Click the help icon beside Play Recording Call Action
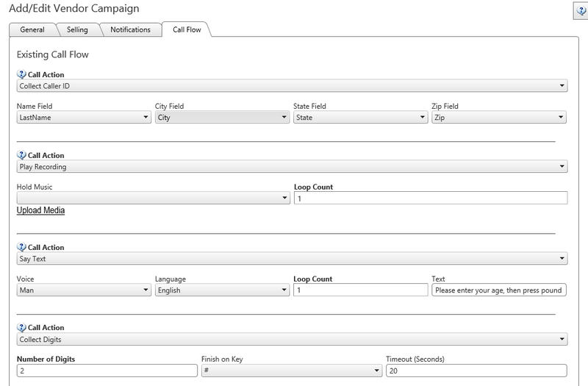Screen dimensions: 588x386 click(x=22, y=155)
